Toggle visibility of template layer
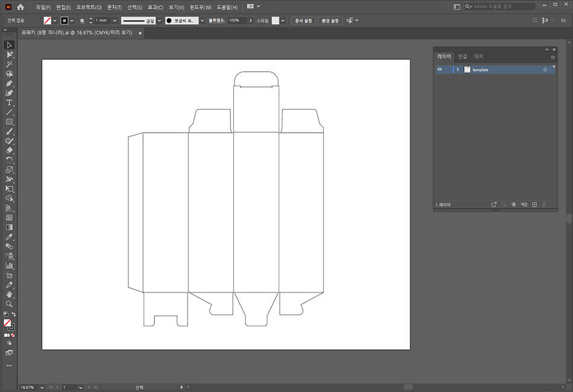Image resolution: width=573 pixels, height=392 pixels. pos(440,69)
